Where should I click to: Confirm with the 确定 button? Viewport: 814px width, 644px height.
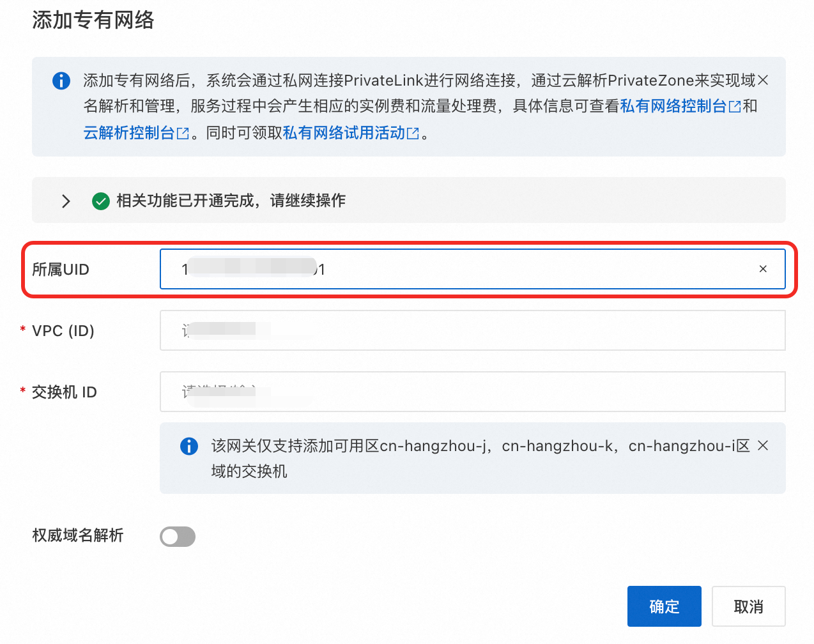664,606
